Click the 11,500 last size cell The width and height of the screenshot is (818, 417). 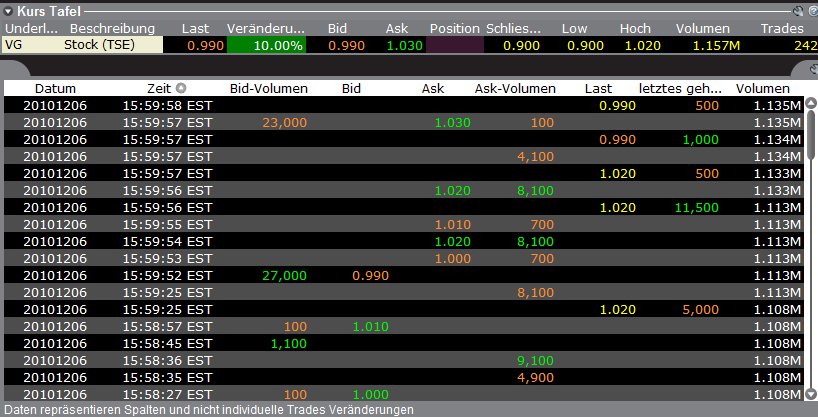point(696,208)
